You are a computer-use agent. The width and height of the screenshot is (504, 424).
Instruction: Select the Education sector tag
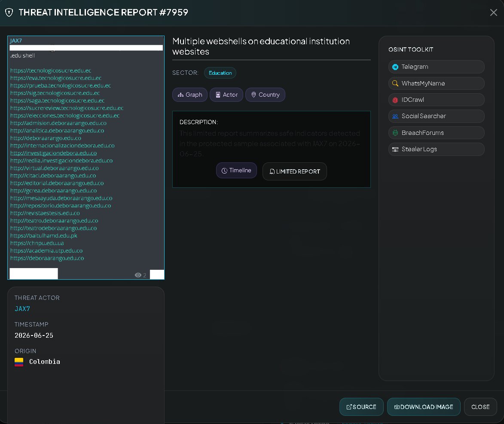tap(220, 73)
